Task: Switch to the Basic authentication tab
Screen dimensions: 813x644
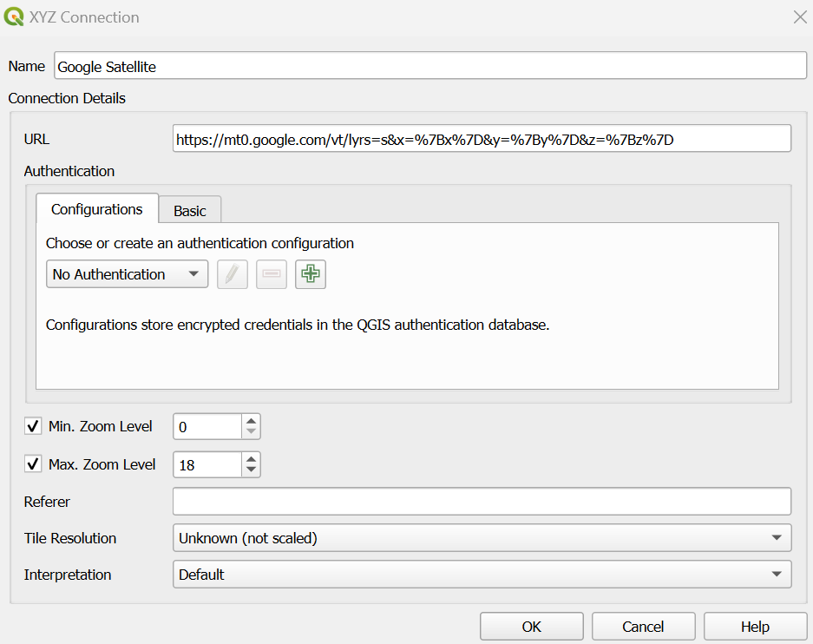Action: pos(190,211)
